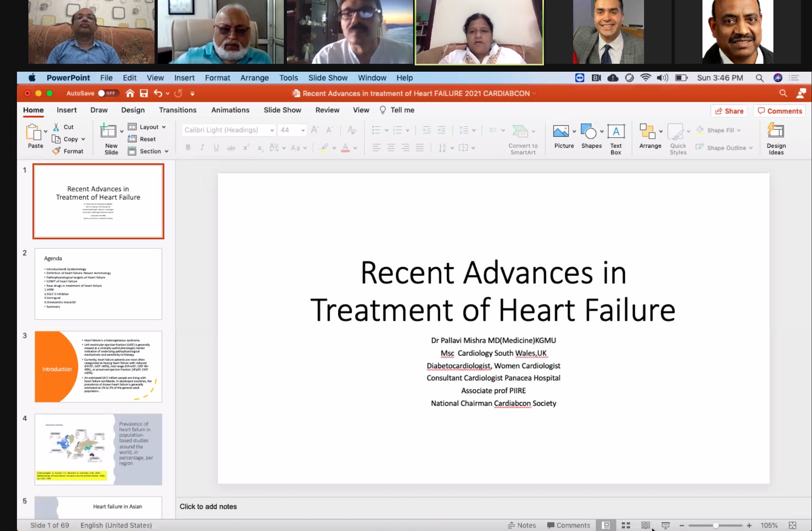Open the Slide Show menu in menu bar

pos(328,78)
